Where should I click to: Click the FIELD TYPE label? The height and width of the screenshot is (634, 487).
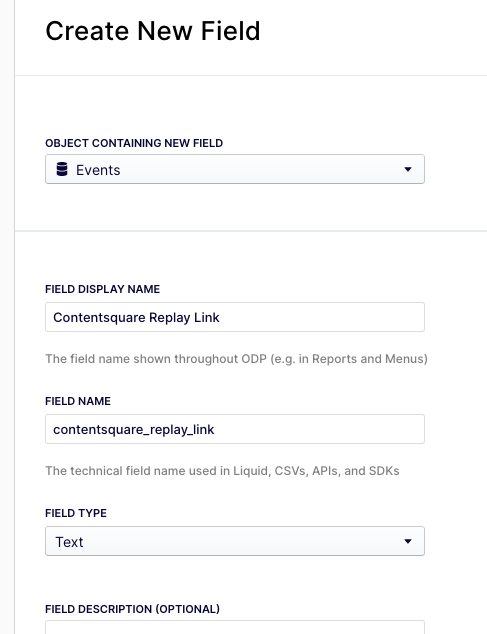[x=76, y=513]
